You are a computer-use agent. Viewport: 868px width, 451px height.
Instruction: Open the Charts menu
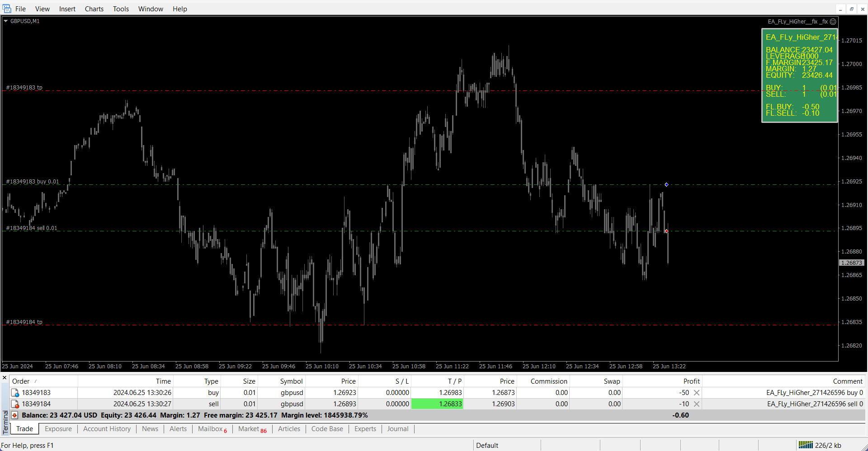[94, 9]
